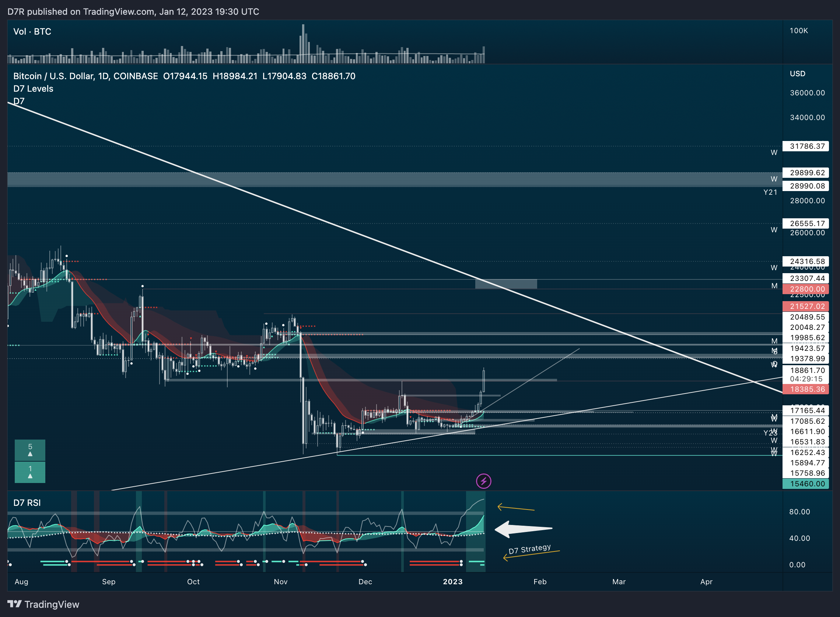Click the '1' up-arrow signal box
This screenshot has height=617, width=840.
click(30, 472)
